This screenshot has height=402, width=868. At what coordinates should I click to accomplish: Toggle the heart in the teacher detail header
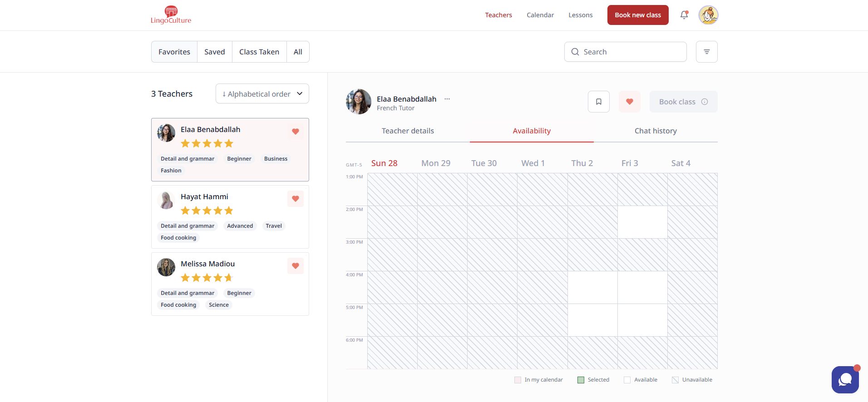point(629,102)
